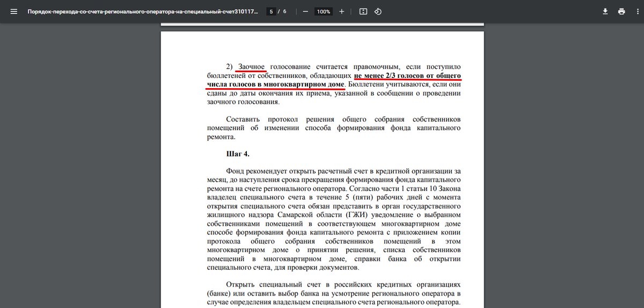Image resolution: width=644 pixels, height=308 pixels.
Task: Click line starting "сданы до даты окончания"
Action: (334, 93)
